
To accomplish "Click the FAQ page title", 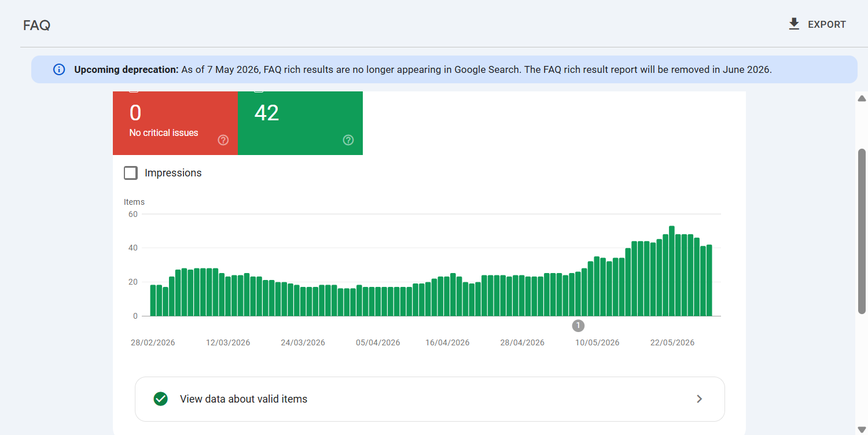I will pyautogui.click(x=36, y=25).
